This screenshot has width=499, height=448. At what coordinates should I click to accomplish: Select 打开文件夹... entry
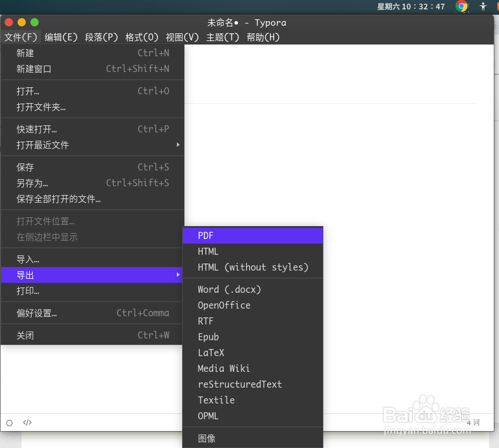93,107
